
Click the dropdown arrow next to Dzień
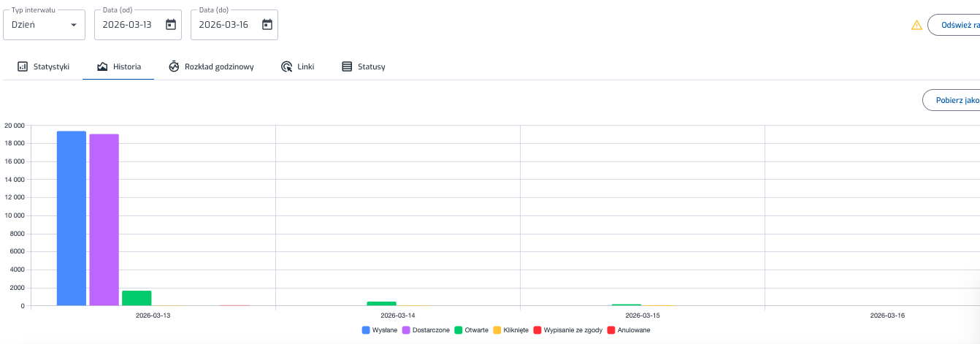click(73, 25)
